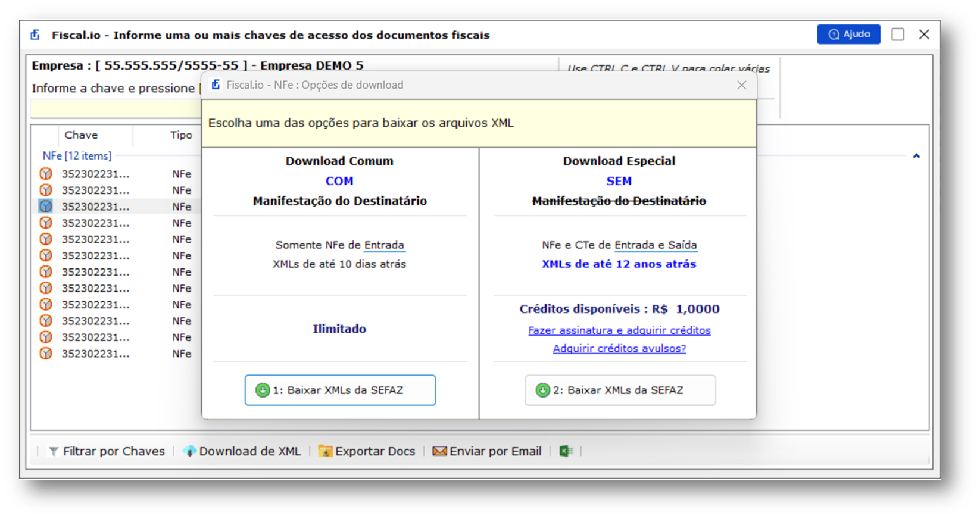This screenshot has height=519, width=980.
Task: Click the Excel export icon in the toolbar
Action: (x=566, y=451)
